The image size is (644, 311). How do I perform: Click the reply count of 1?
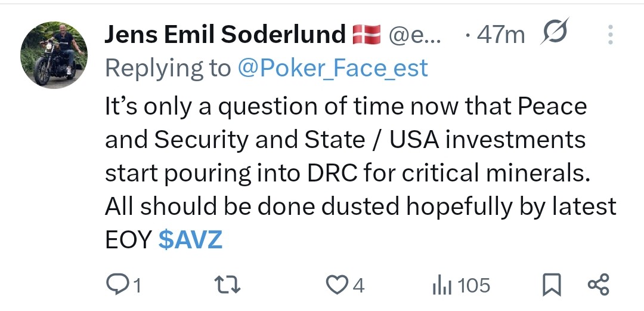137,286
